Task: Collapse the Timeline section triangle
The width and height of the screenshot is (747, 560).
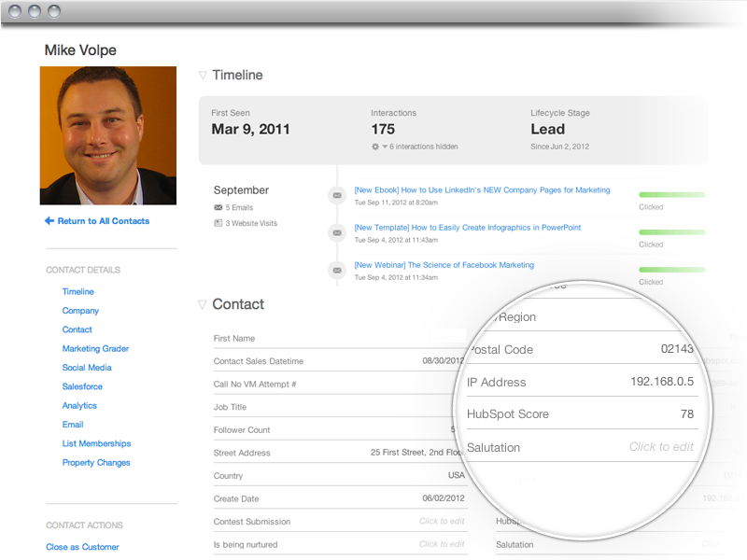Action: (203, 76)
